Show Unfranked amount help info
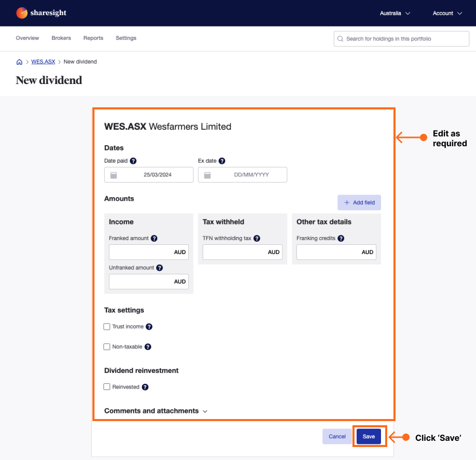This screenshot has height=460, width=476. click(x=160, y=268)
